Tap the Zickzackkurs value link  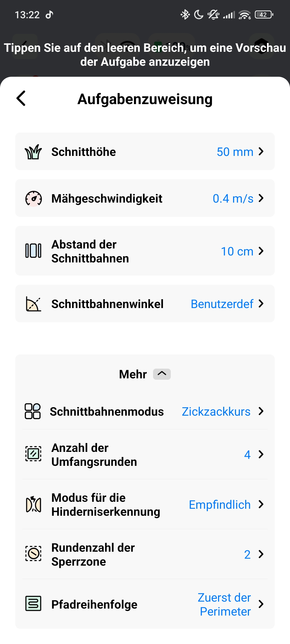tap(216, 412)
